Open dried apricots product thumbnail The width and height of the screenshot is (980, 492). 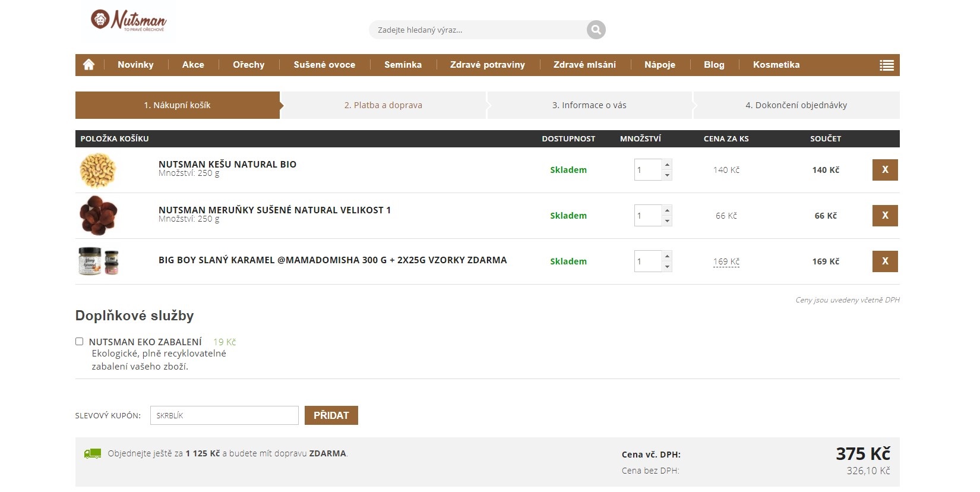point(98,216)
